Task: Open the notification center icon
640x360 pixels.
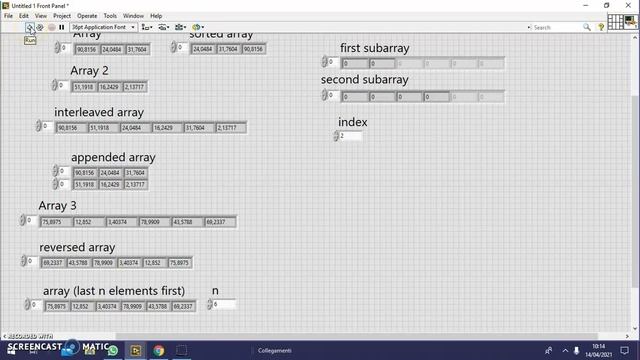Action: pyautogui.click(x=624, y=350)
